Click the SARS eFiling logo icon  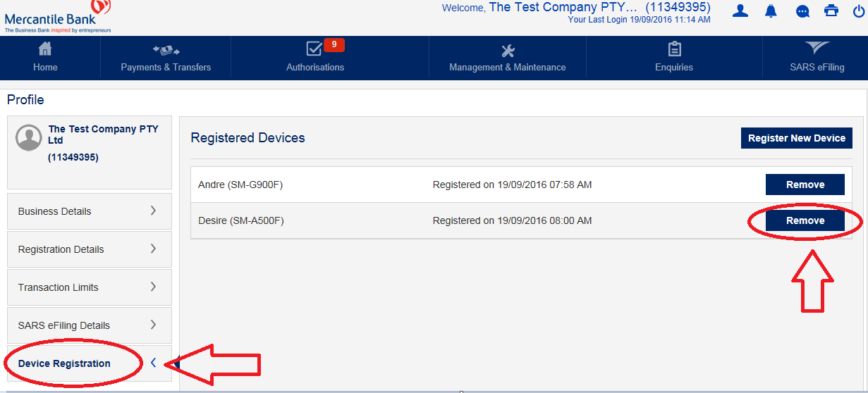(817, 49)
